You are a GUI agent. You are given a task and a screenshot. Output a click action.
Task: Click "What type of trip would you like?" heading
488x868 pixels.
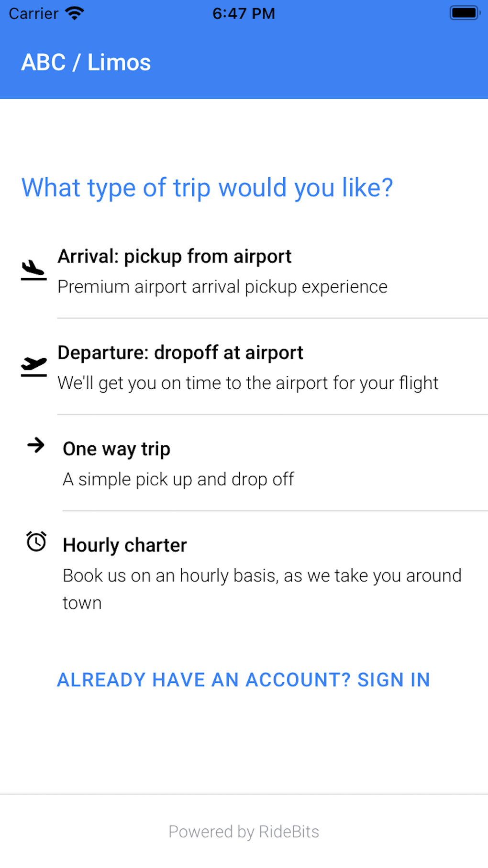point(207,188)
